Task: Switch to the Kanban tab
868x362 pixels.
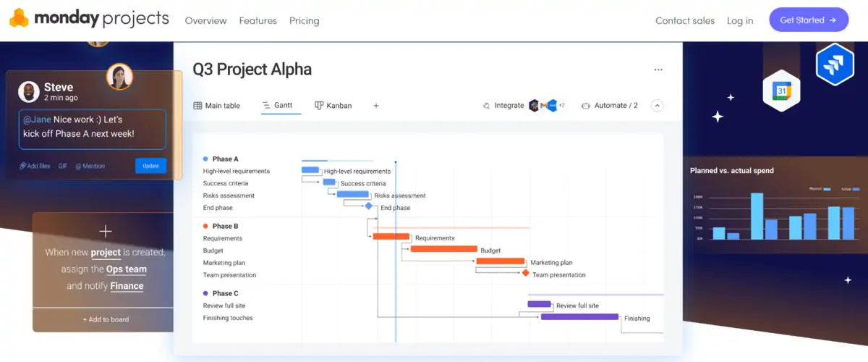Action: point(333,106)
